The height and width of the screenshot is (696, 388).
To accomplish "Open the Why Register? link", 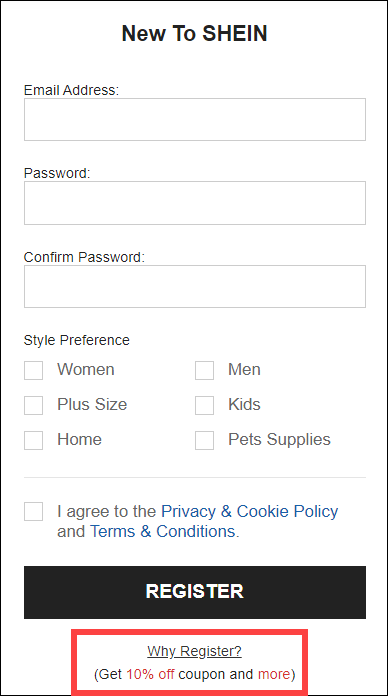I will 194,651.
